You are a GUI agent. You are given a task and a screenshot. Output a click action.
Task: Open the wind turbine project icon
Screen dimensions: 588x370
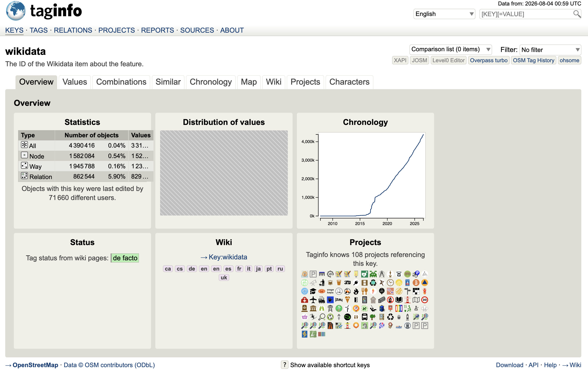(x=347, y=308)
